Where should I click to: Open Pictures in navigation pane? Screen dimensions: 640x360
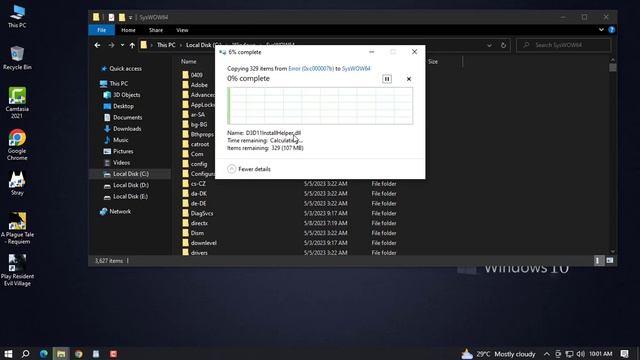(118, 151)
